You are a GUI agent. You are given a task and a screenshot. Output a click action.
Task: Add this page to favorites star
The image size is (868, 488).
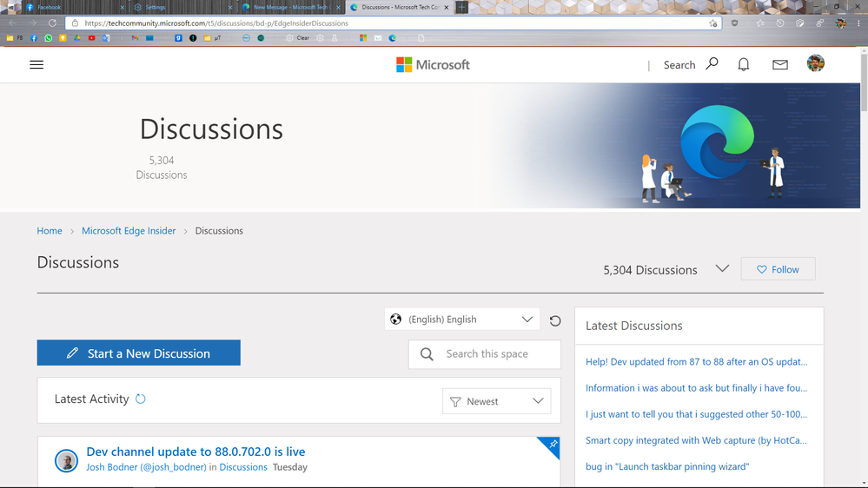(713, 23)
